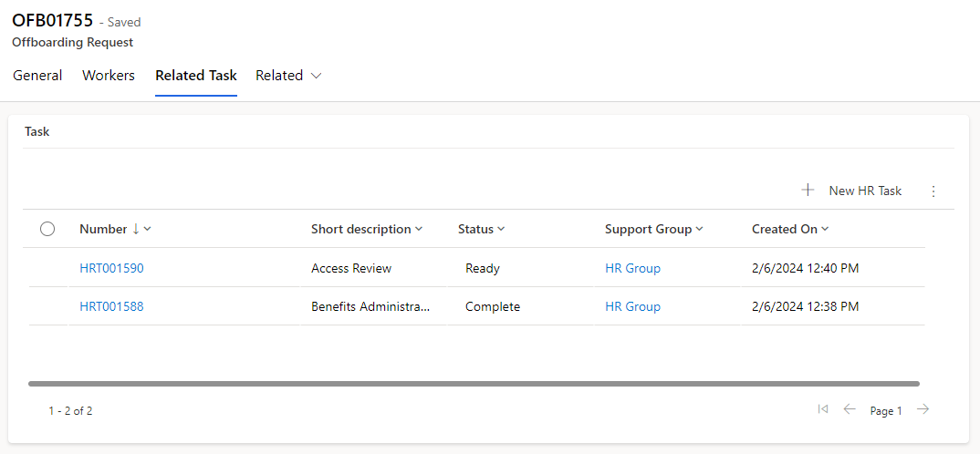
Task: Switch to the Workers tab
Action: (x=109, y=76)
